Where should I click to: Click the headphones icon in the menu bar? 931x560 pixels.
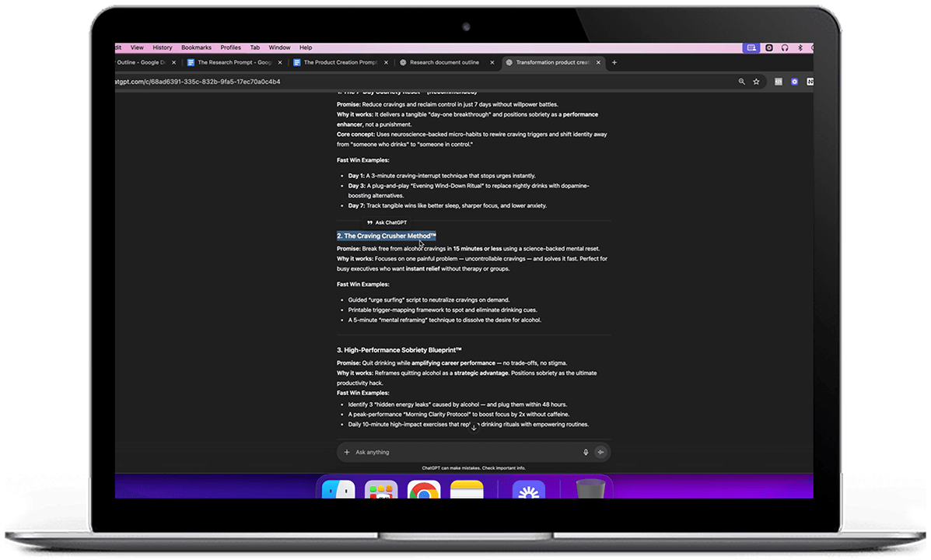pos(785,47)
